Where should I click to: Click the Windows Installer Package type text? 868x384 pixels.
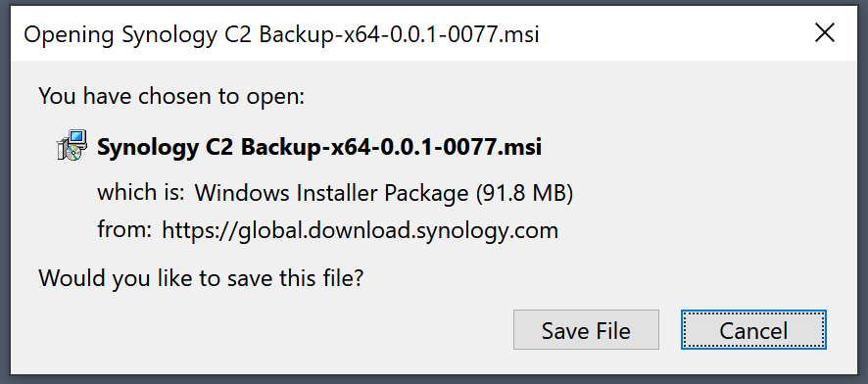[331, 193]
